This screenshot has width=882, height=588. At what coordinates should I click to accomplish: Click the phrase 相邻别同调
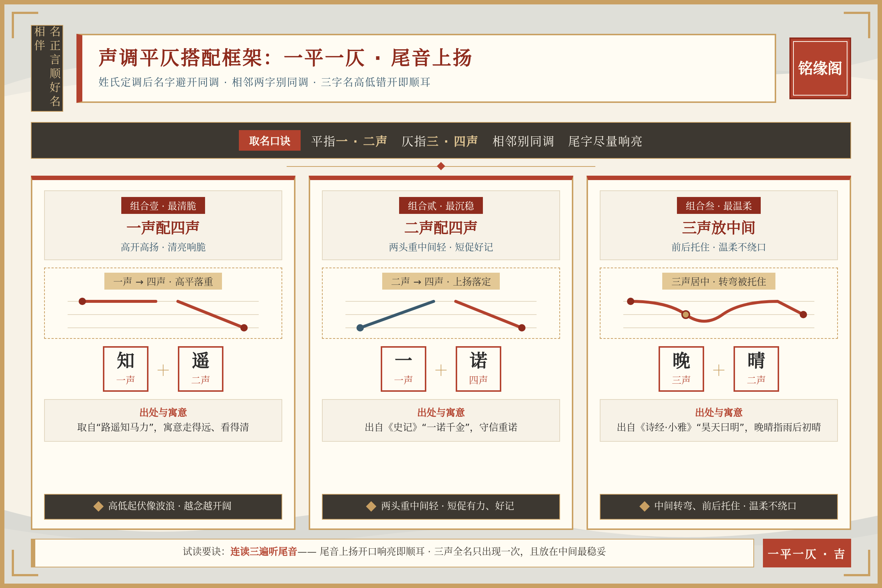pos(523,141)
